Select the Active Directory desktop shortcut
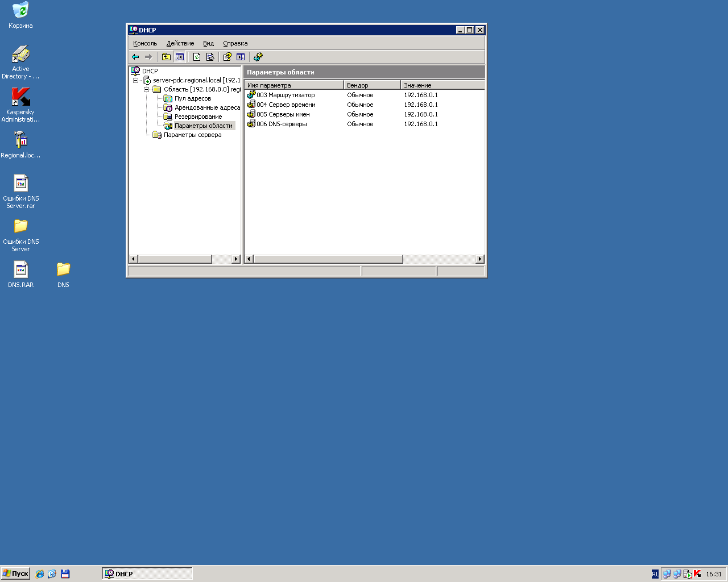The image size is (728, 582). (x=20, y=63)
